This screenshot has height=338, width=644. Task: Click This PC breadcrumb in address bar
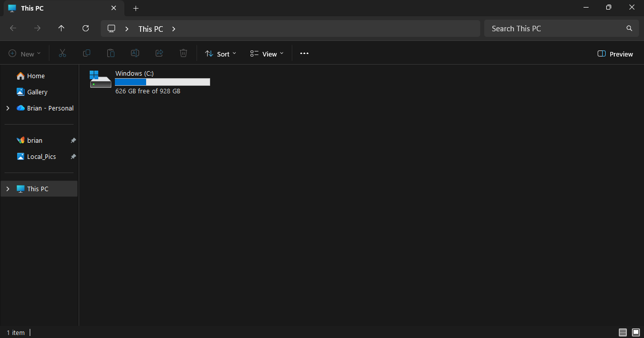(x=151, y=29)
